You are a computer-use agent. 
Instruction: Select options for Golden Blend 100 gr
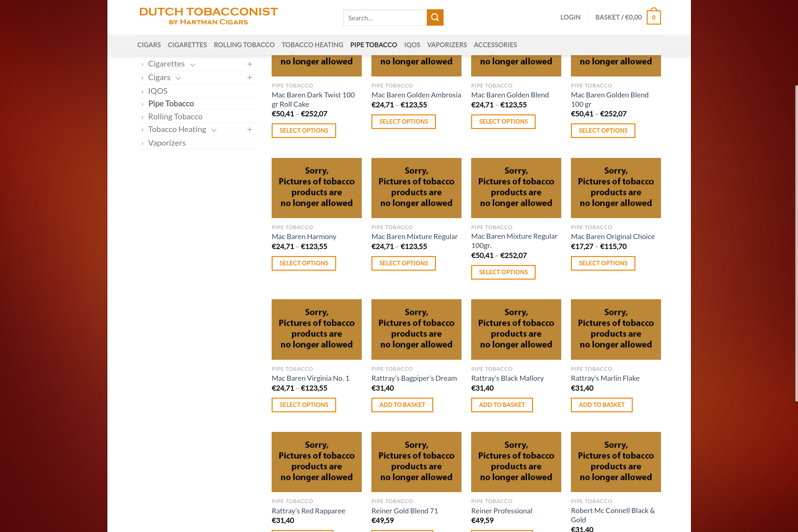click(603, 131)
